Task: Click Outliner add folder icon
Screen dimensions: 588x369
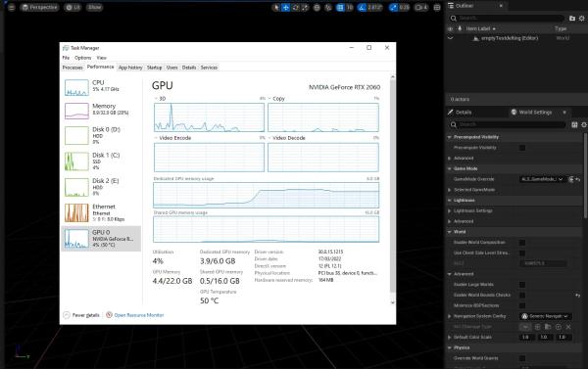Action: point(572,18)
